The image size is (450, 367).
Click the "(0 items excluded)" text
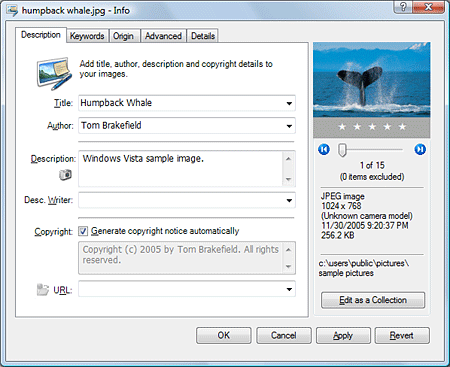372,177
